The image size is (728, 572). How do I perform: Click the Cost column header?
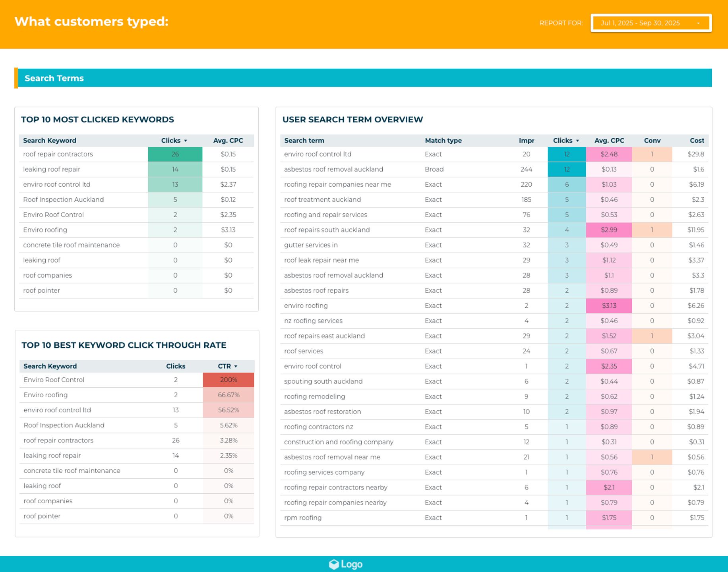pyautogui.click(x=697, y=141)
